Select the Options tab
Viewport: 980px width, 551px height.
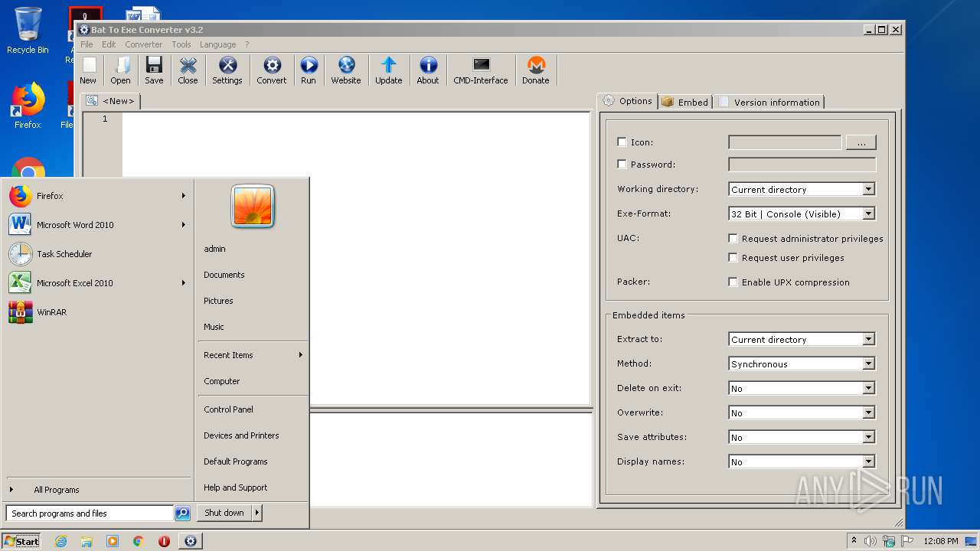[x=627, y=101]
